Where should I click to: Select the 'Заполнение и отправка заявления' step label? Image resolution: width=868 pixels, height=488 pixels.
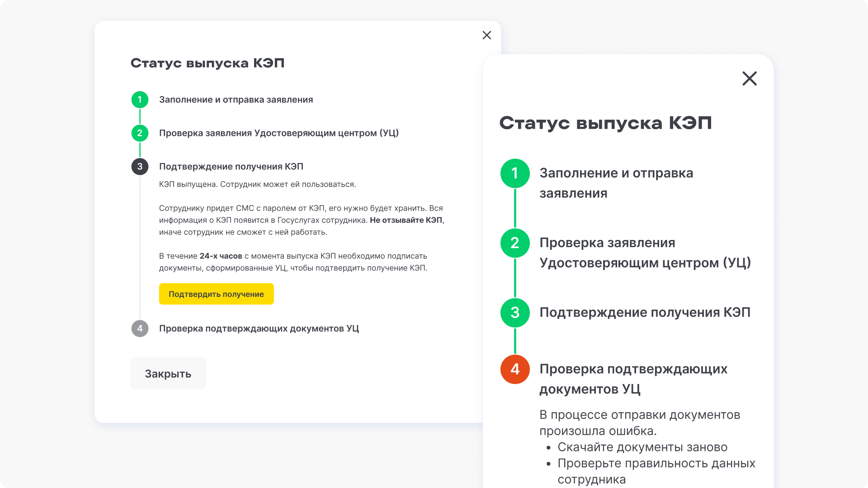(x=236, y=100)
